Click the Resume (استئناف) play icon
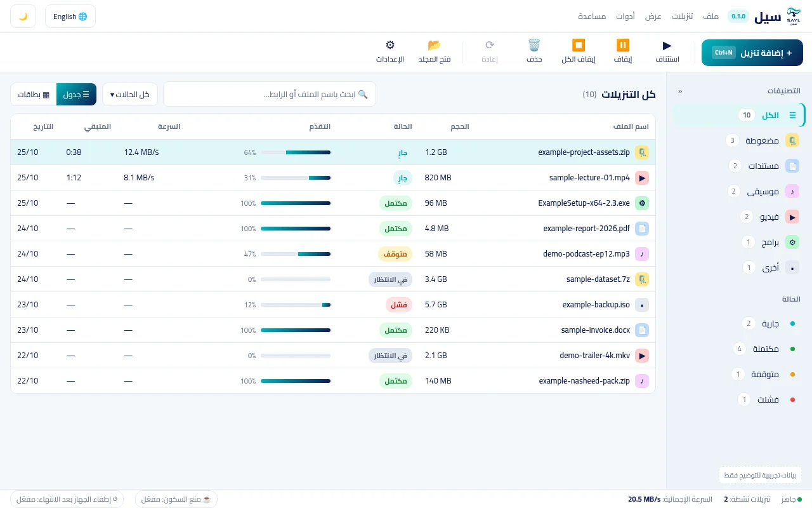This screenshot has width=812, height=508. [x=667, y=45]
